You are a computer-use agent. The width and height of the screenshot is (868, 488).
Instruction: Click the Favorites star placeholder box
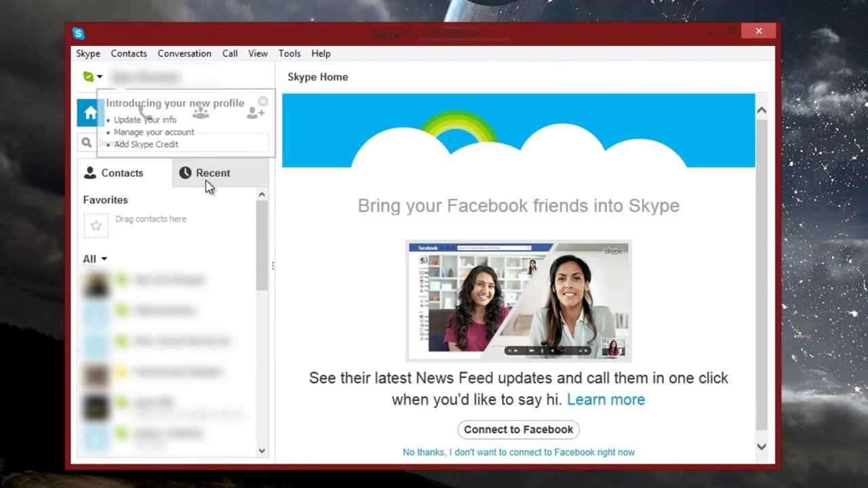96,225
